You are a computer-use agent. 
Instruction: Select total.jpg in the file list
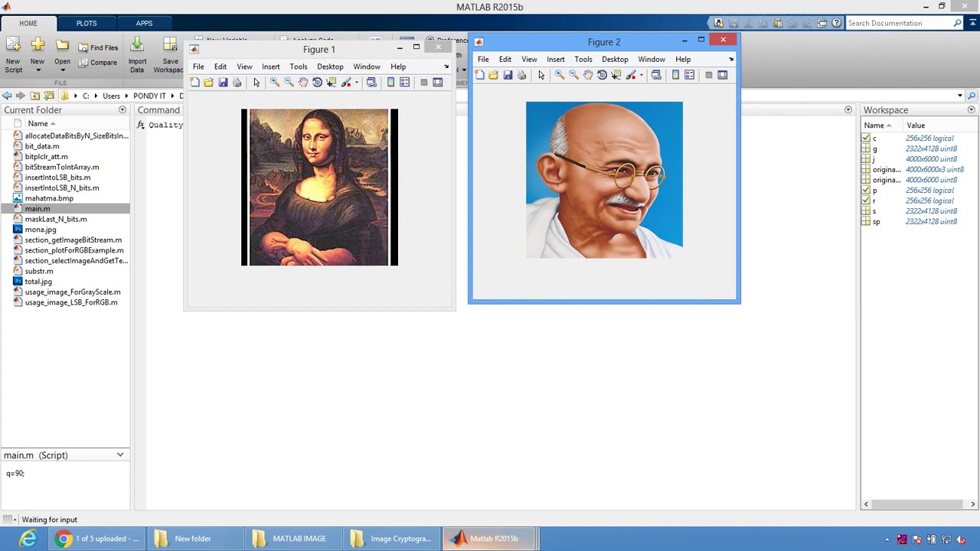click(x=38, y=282)
